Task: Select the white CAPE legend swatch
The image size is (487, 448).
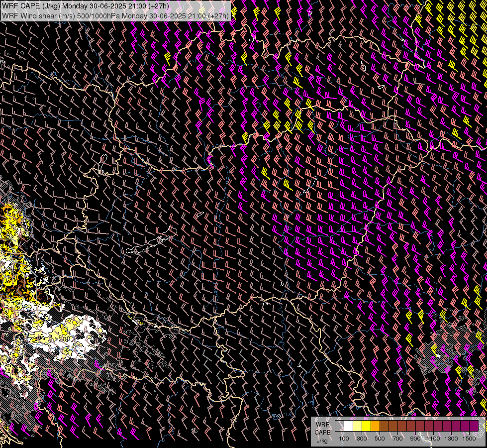Action: click(x=349, y=426)
